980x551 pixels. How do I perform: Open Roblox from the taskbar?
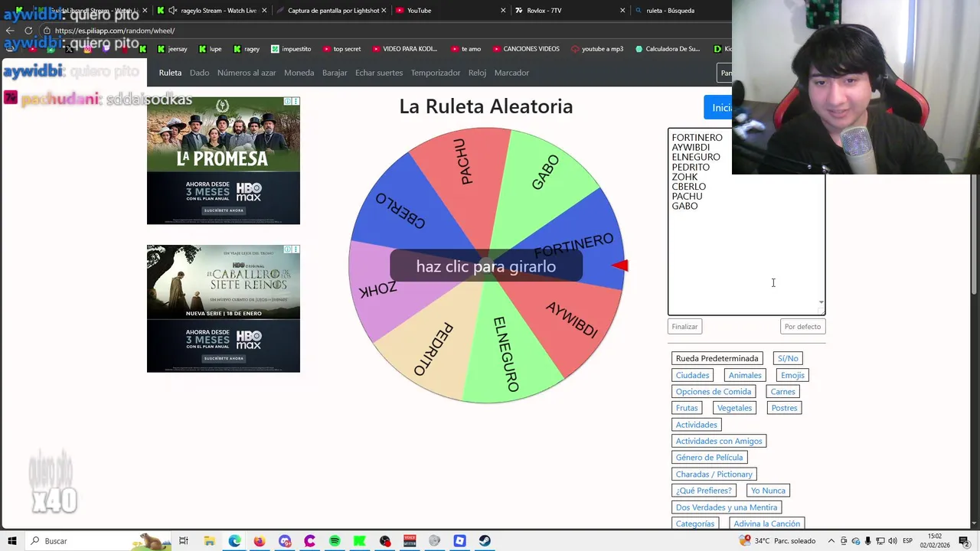459,541
